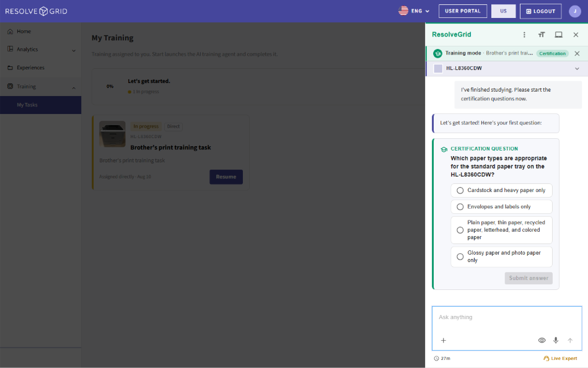
Task: Click the Training sidebar icon
Action: [x=10, y=86]
